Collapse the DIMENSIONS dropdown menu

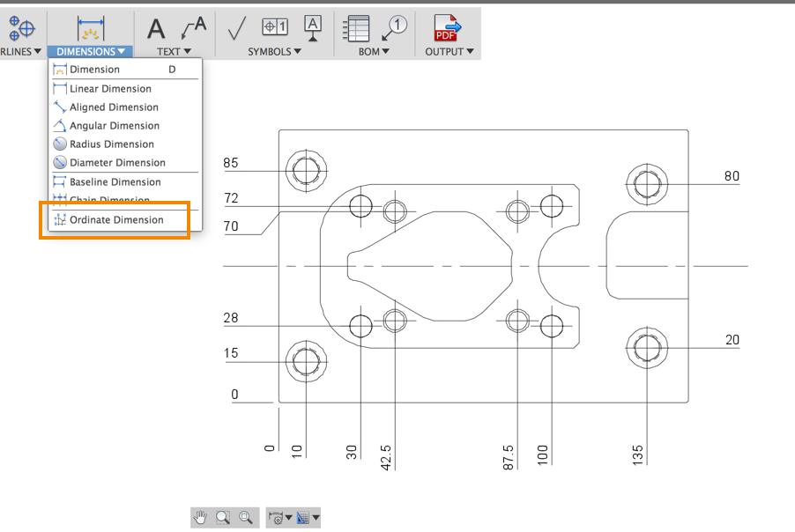coord(91,52)
